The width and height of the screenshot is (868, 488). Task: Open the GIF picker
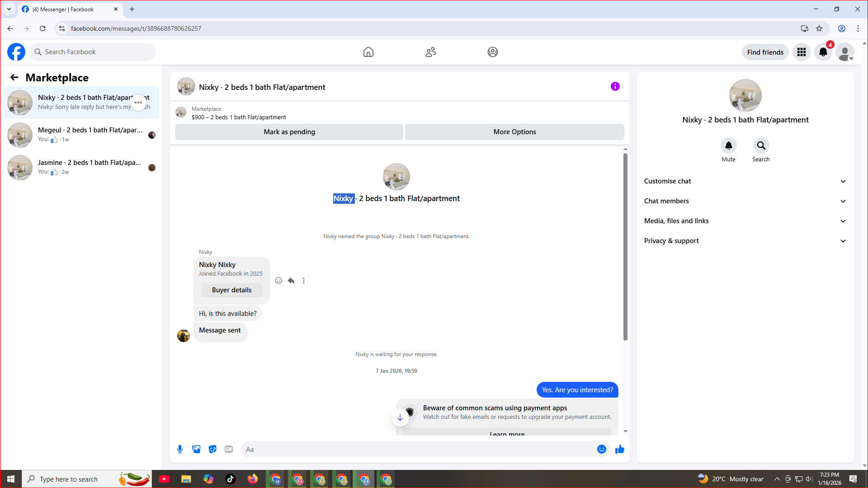(x=229, y=449)
